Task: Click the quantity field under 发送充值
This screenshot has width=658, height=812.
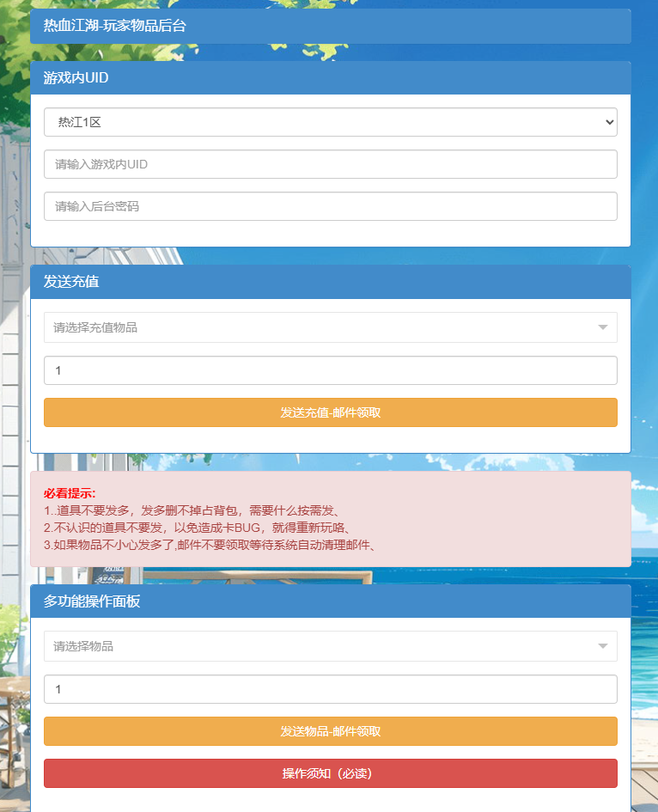Action: pyautogui.click(x=331, y=370)
